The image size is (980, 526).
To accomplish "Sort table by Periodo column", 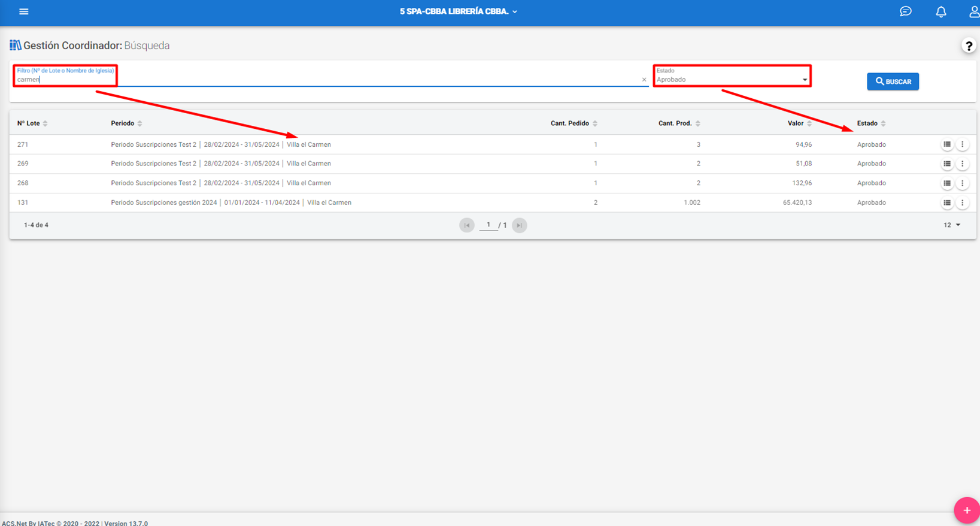I will click(126, 123).
